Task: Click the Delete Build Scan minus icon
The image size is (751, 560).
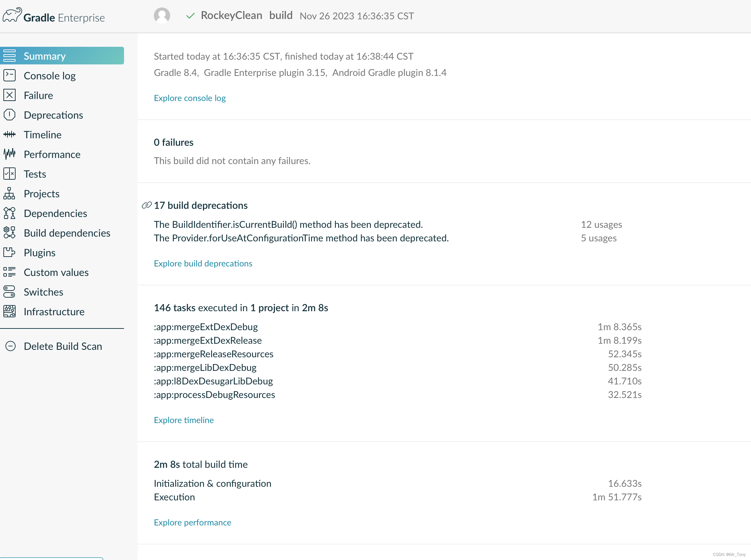Action: tap(11, 346)
